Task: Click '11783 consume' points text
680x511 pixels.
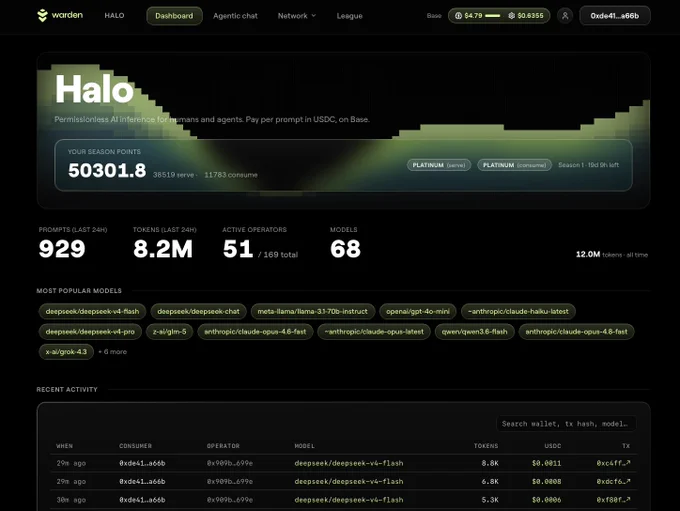Action: (231, 175)
